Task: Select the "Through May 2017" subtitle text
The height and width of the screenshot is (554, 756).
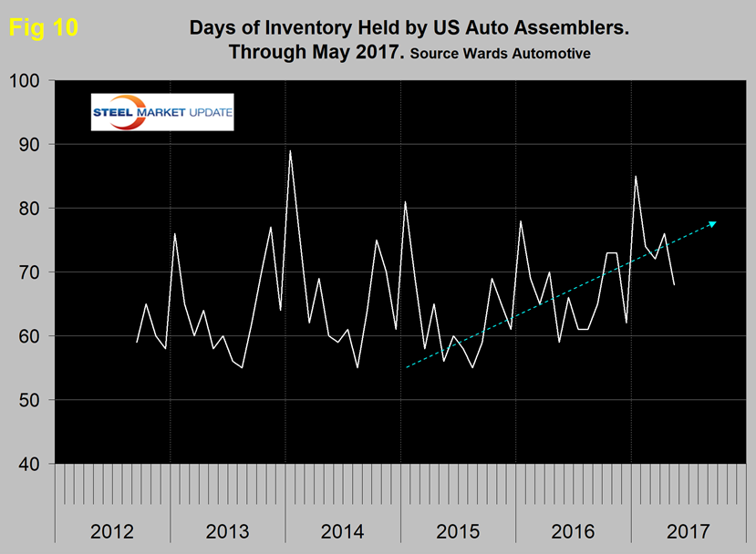Action: pos(316,52)
